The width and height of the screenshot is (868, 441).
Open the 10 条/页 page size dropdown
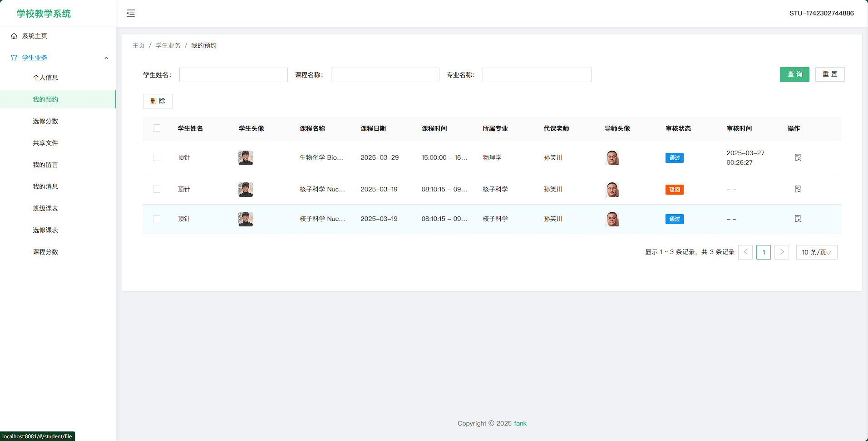[816, 252]
